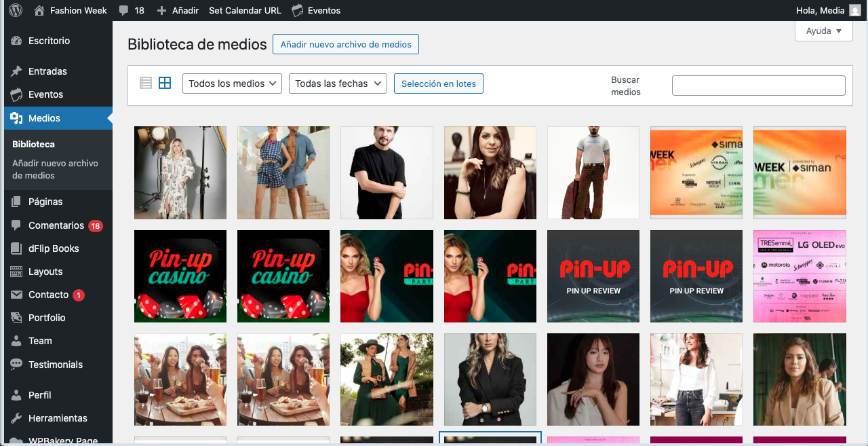Select the pink TRESemmé LG OLED sponsors thumbnail
868x446 pixels.
coord(800,276)
